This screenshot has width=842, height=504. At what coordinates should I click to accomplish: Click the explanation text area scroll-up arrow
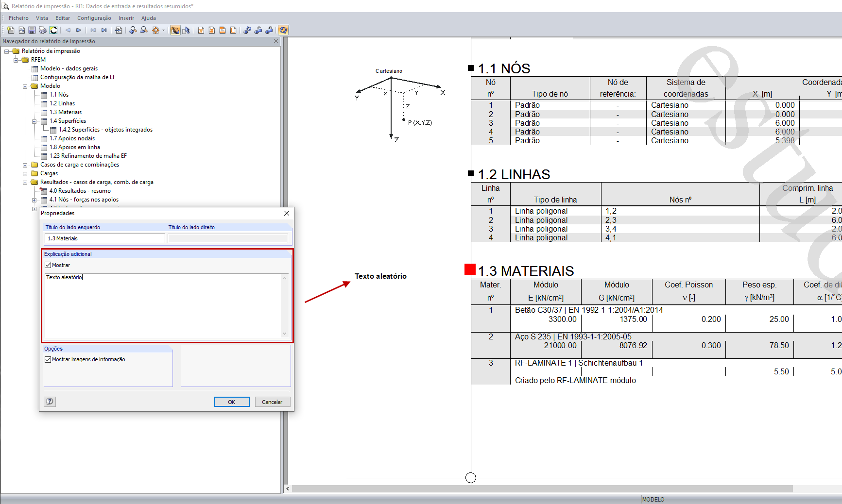tap(284, 278)
